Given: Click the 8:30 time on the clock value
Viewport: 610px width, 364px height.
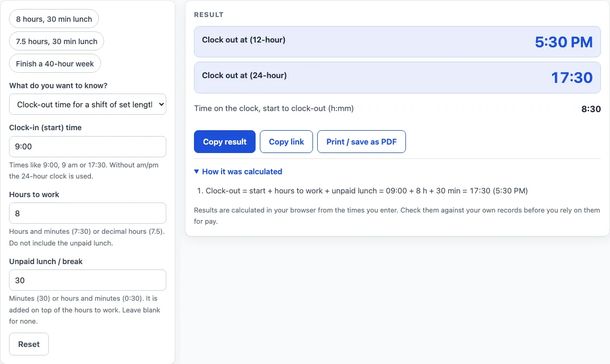Looking at the screenshot, I should pos(591,109).
